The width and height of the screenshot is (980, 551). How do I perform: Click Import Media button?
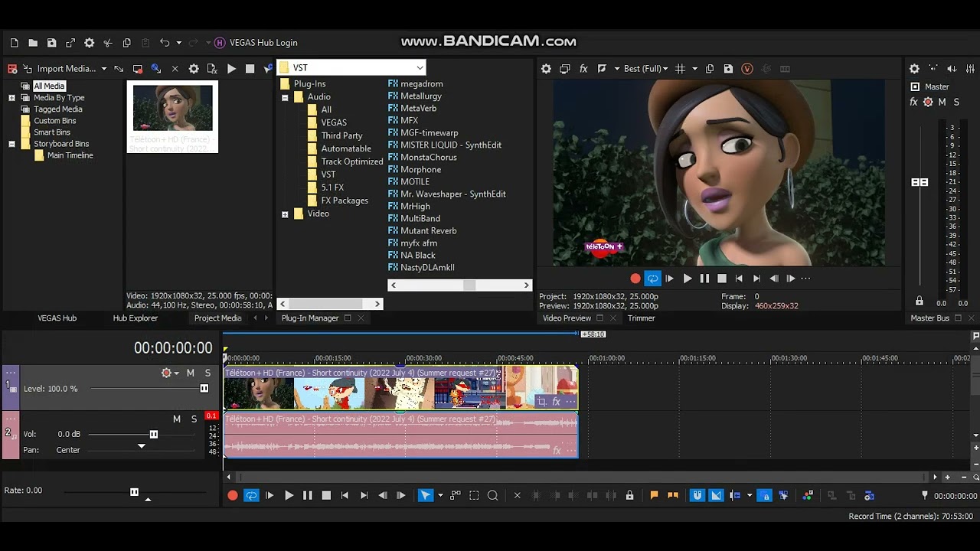point(60,69)
